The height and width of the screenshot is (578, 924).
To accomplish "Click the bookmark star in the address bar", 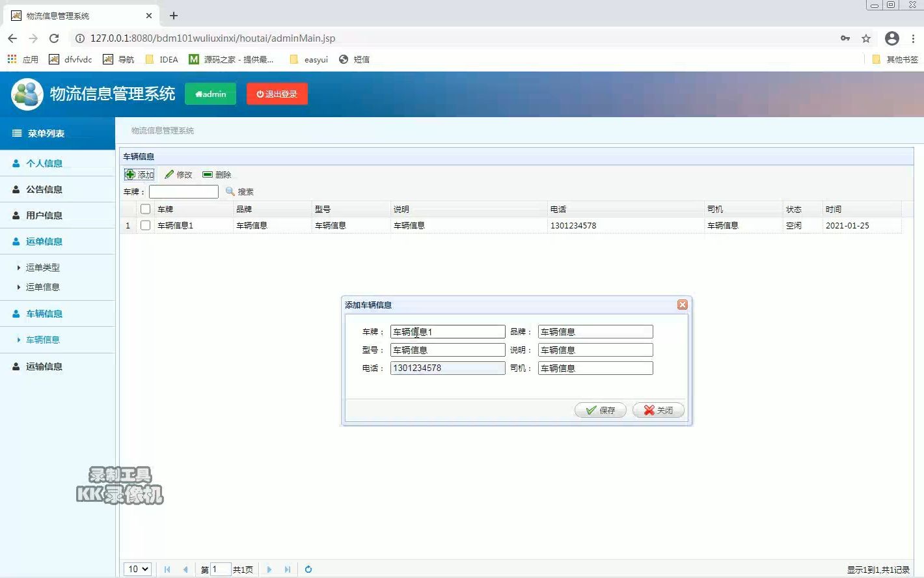I will click(x=866, y=38).
